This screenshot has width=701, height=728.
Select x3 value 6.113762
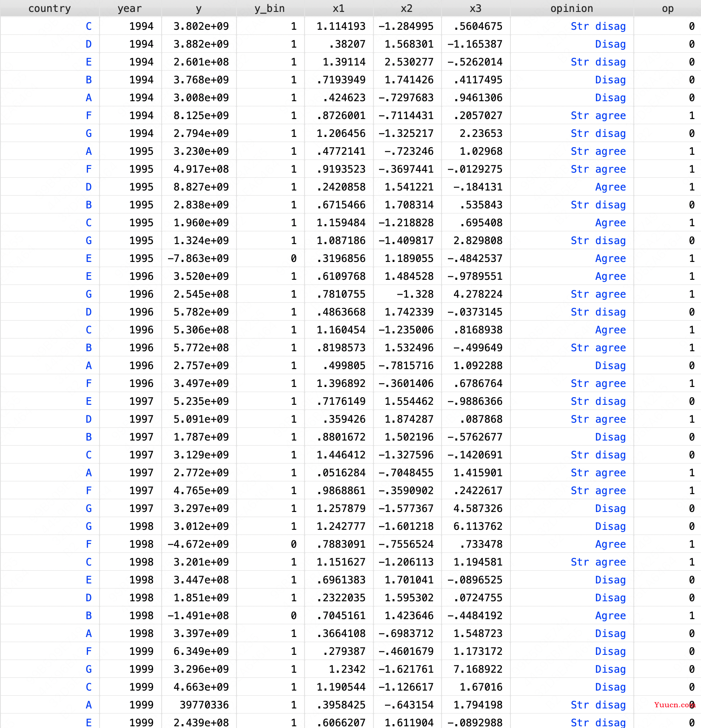point(478,526)
